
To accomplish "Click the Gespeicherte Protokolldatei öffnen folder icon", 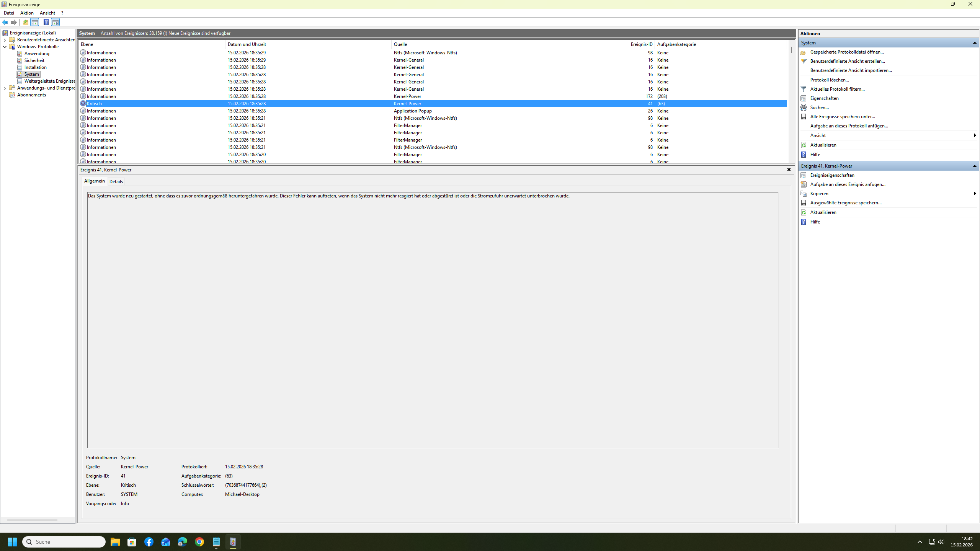I will (804, 52).
